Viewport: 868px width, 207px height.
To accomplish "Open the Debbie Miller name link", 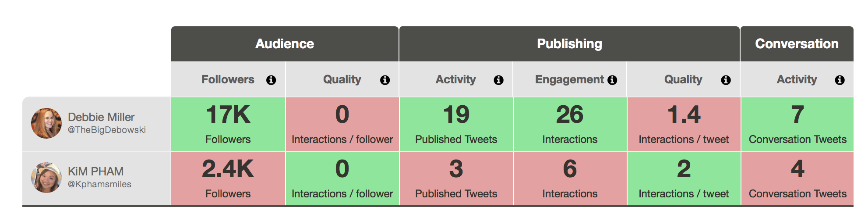I will tap(101, 117).
